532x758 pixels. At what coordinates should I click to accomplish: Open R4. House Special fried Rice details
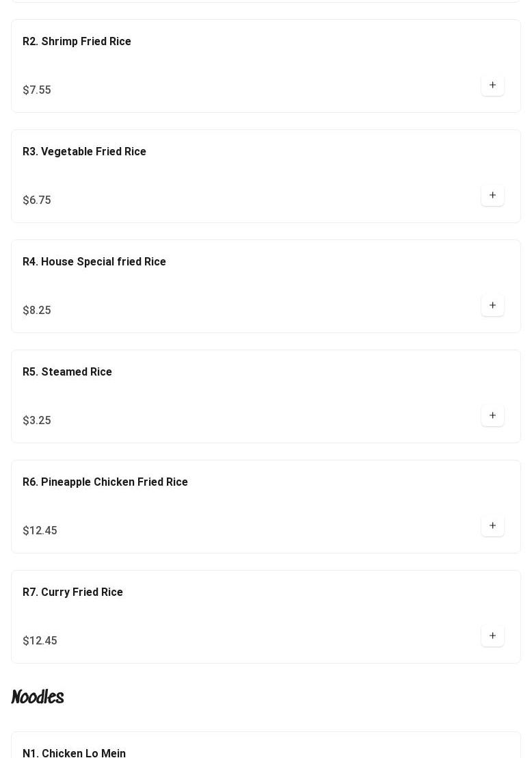(x=94, y=262)
